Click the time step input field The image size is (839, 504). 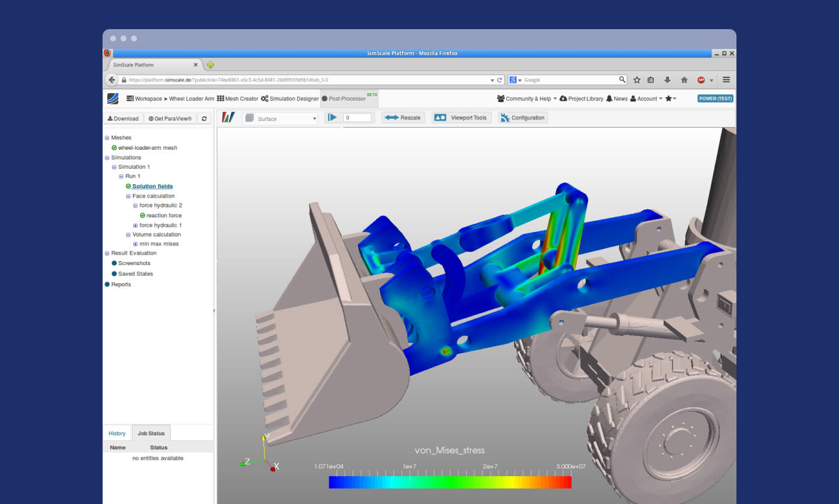tap(357, 118)
